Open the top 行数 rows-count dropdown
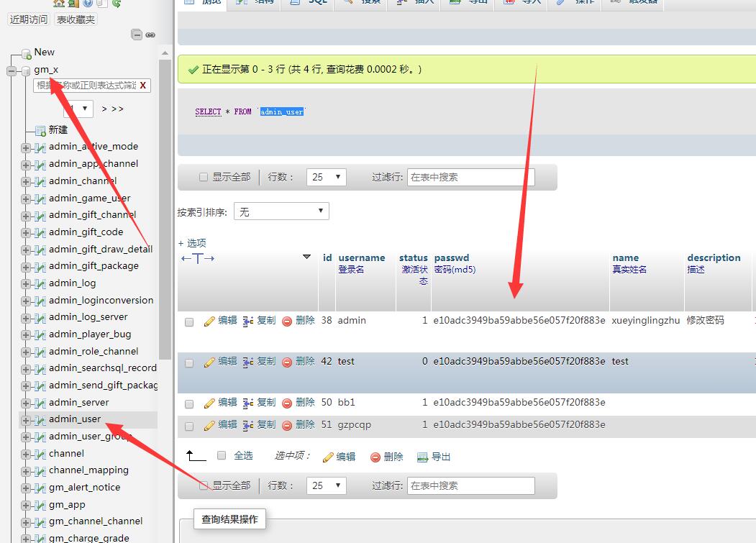The image size is (756, 543). coord(326,177)
